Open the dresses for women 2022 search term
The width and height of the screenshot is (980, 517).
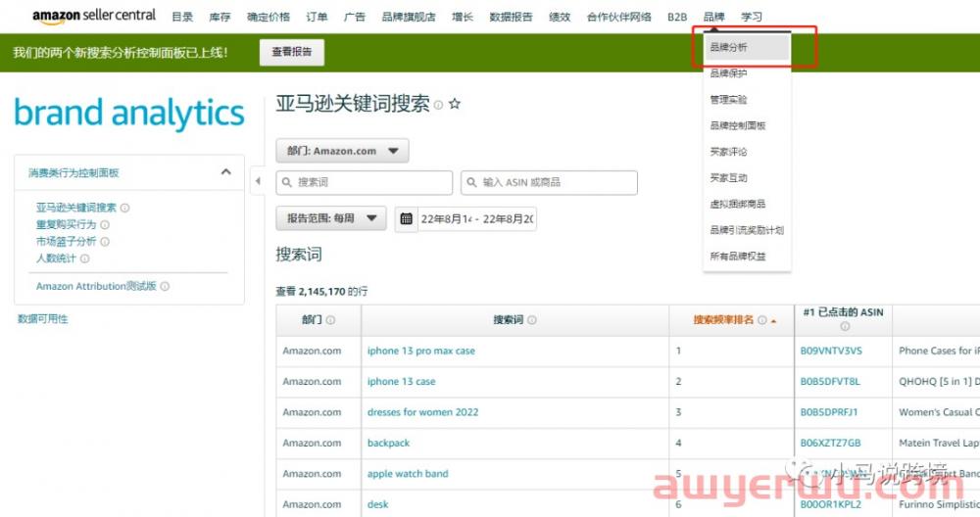[423, 412]
